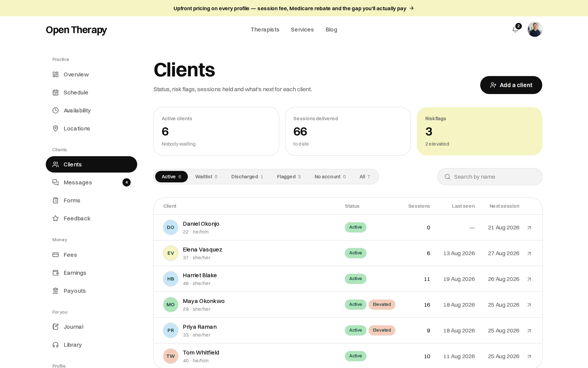Click the Elevated badge on Priya Raman's row
588x368 pixels.
pyautogui.click(x=382, y=330)
